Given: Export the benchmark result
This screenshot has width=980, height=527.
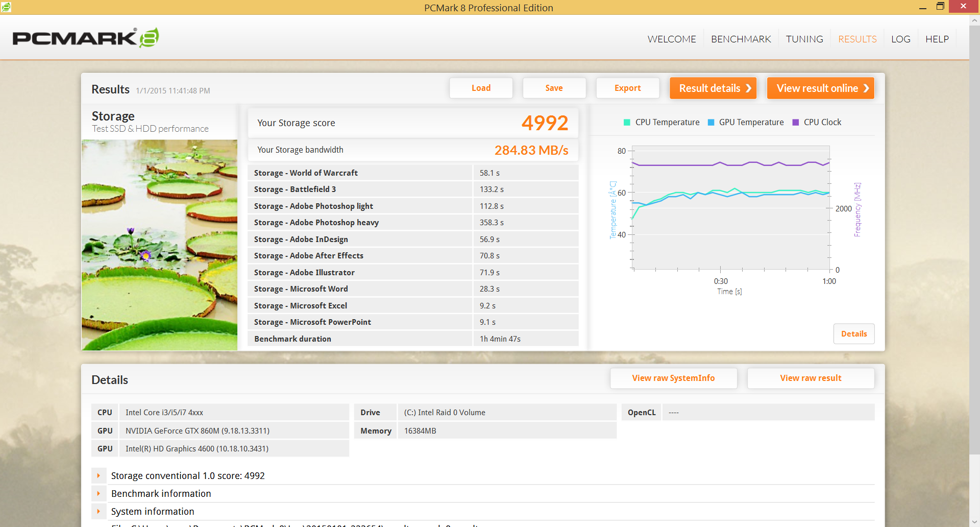Looking at the screenshot, I should [x=627, y=88].
